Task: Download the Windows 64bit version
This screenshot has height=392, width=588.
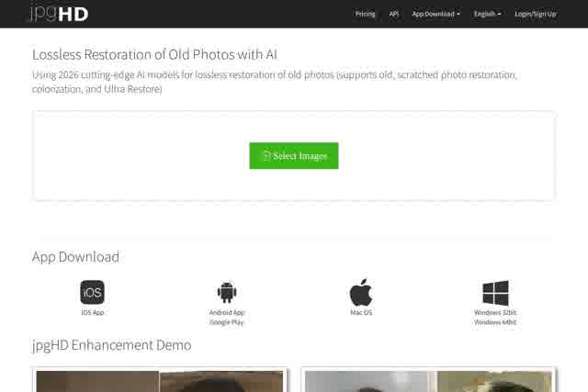Action: click(495, 322)
